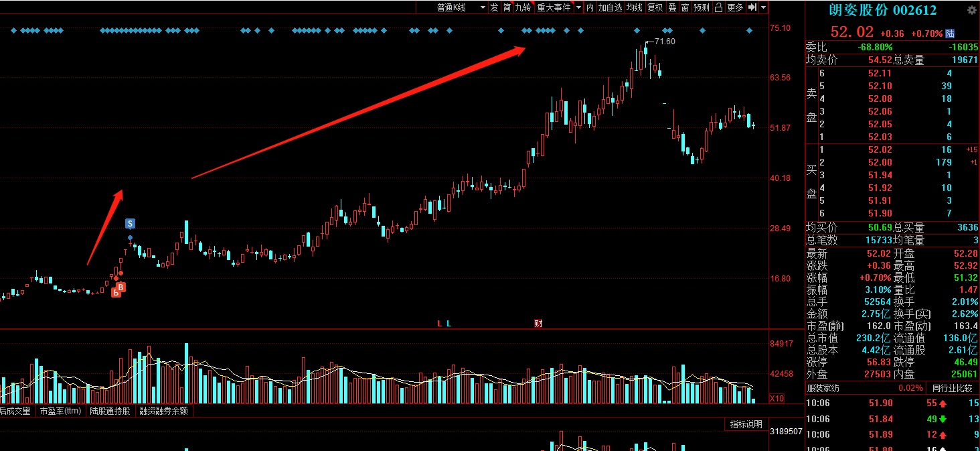Switch to 陆股通持股 indicator tab
Image resolution: width=980 pixels, height=451 pixels.
coord(110,411)
